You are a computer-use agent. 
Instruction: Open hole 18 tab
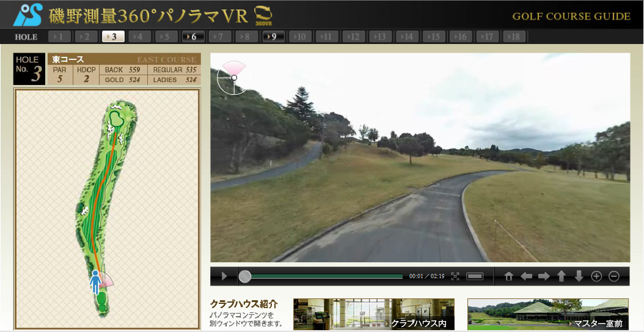[514, 37]
